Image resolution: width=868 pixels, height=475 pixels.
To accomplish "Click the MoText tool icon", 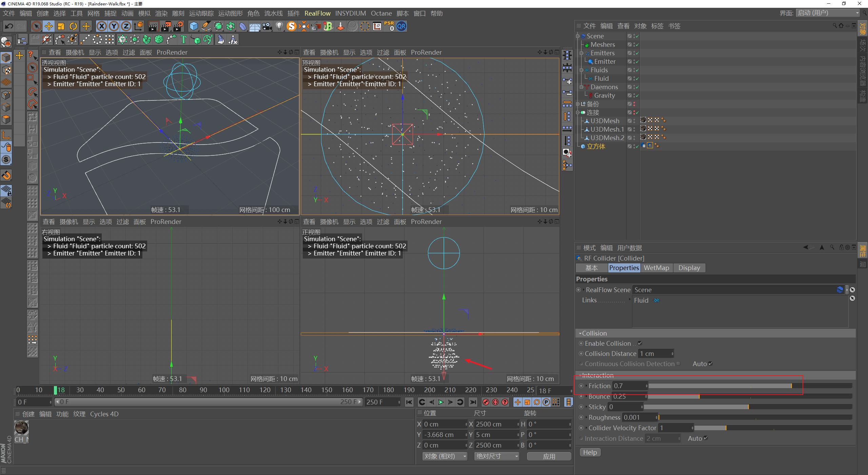I will pos(183,40).
